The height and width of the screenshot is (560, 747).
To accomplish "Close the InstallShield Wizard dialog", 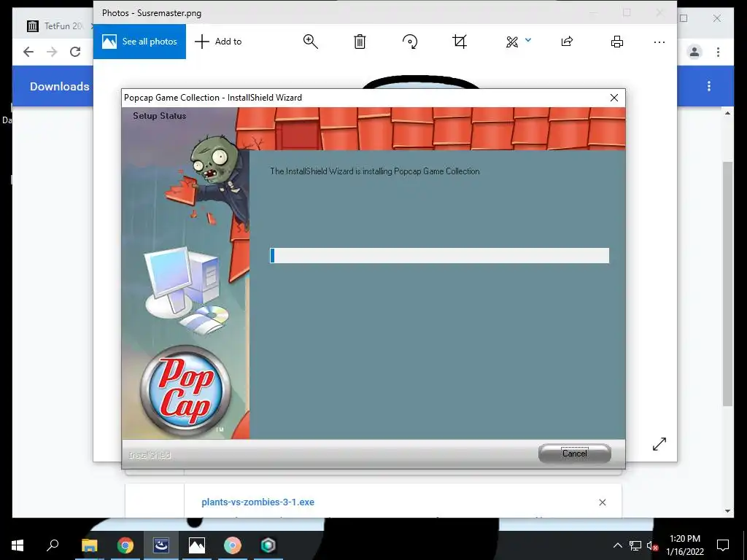I will point(614,98).
